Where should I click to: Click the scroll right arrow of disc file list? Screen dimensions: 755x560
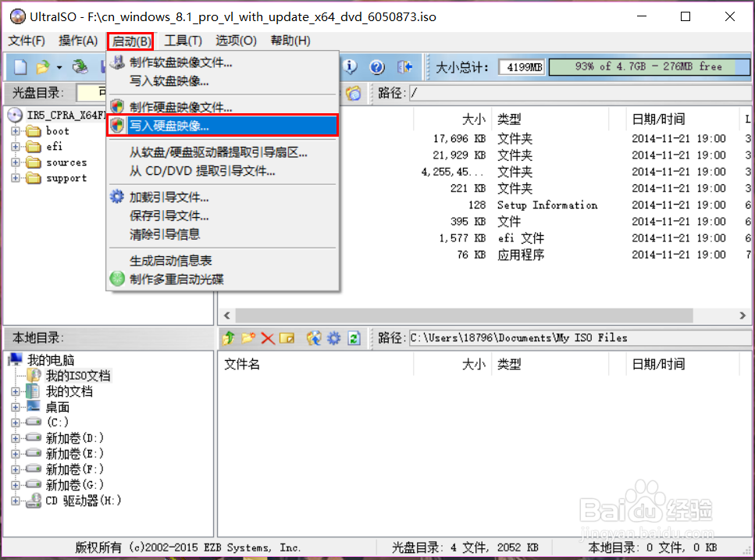click(x=743, y=316)
